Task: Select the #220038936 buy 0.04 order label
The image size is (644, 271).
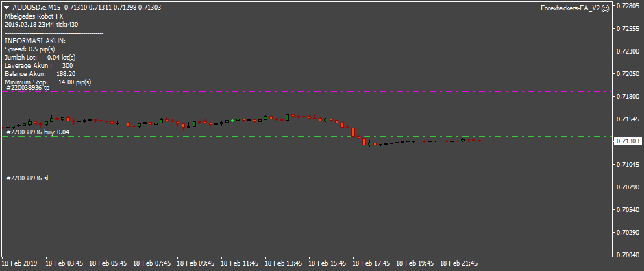Action: pos(38,132)
